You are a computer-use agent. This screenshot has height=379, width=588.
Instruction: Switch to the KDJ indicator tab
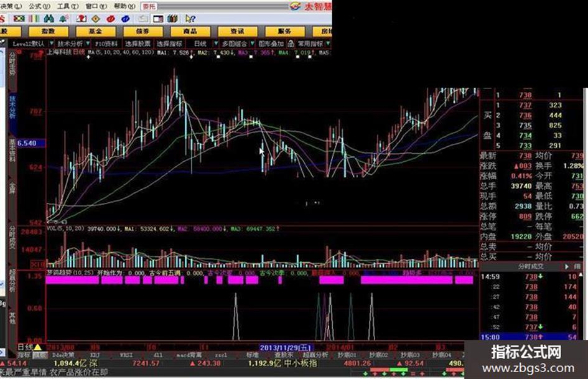click(x=95, y=355)
